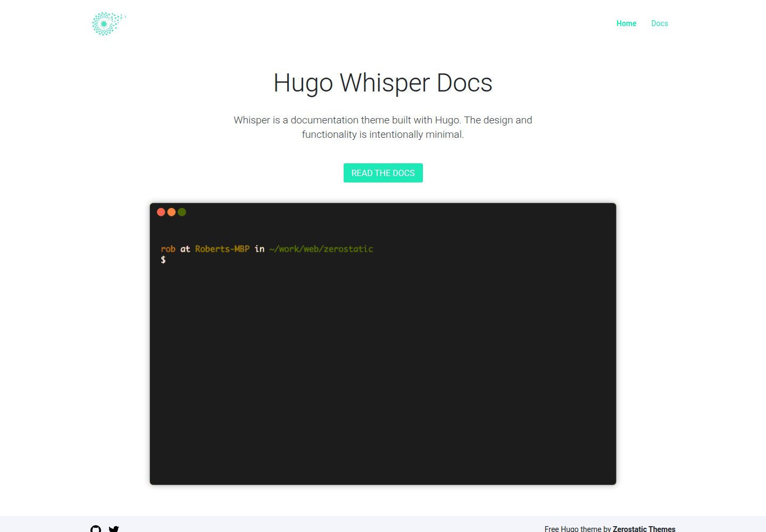Viewport: 766px width, 532px height.
Task: Open the Home navigation link
Action: 626,23
